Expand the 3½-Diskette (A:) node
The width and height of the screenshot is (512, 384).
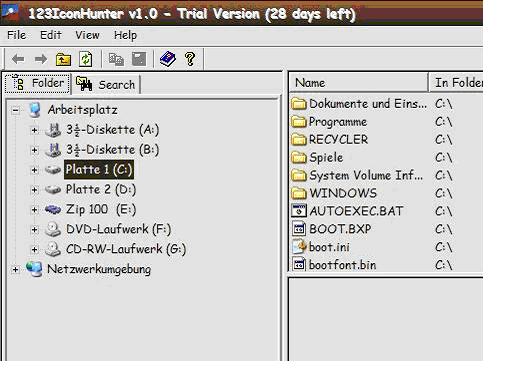[34, 130]
